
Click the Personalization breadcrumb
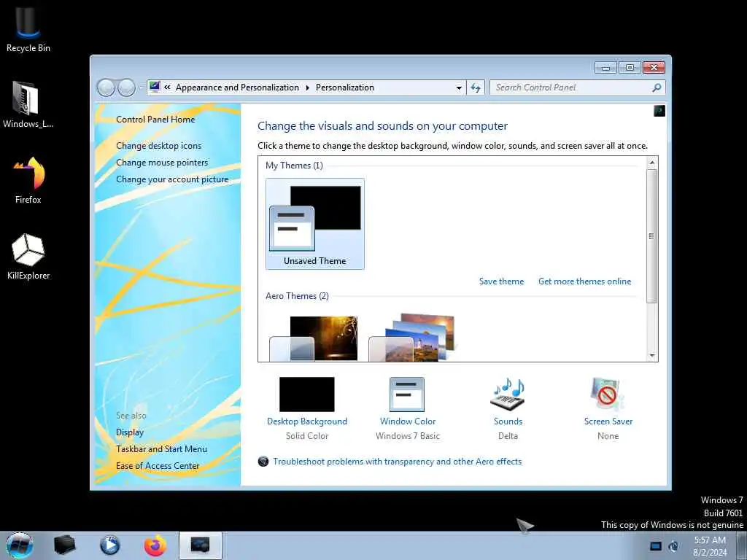coord(345,87)
